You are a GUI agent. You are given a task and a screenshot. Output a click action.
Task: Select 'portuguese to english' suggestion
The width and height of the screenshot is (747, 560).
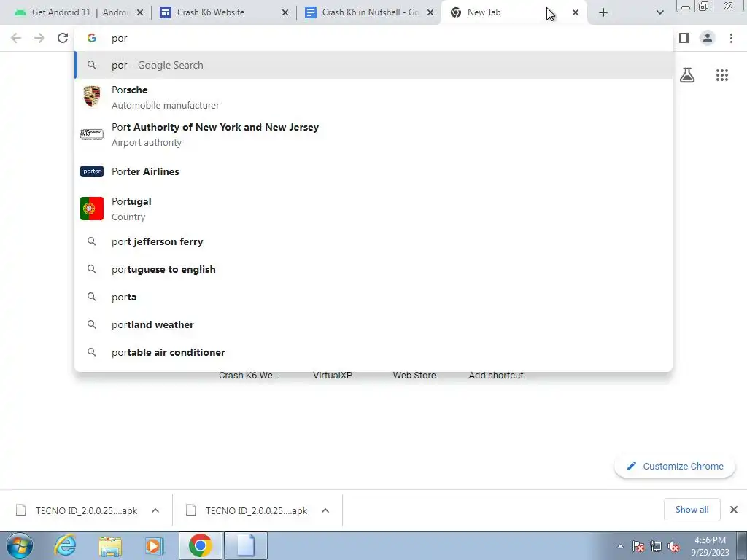[x=373, y=269]
